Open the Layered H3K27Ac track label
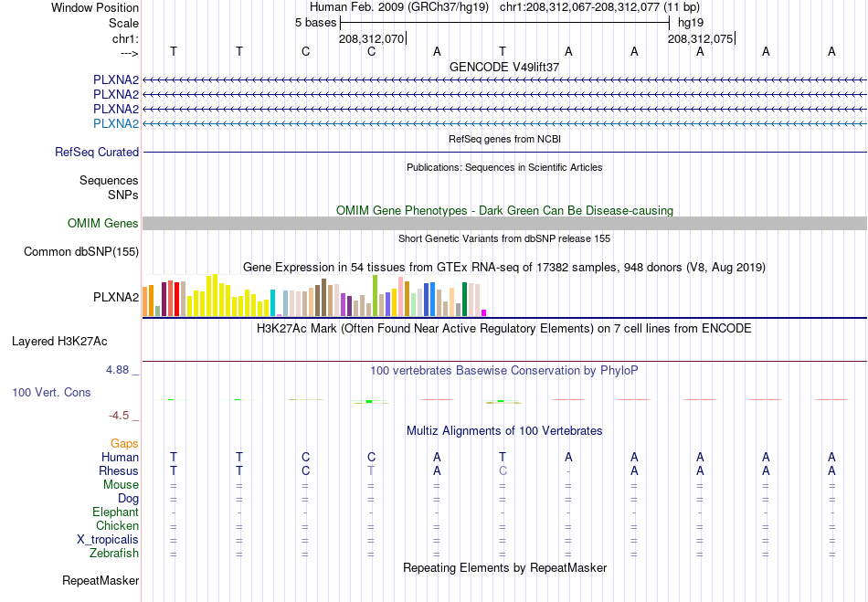 [x=59, y=342]
